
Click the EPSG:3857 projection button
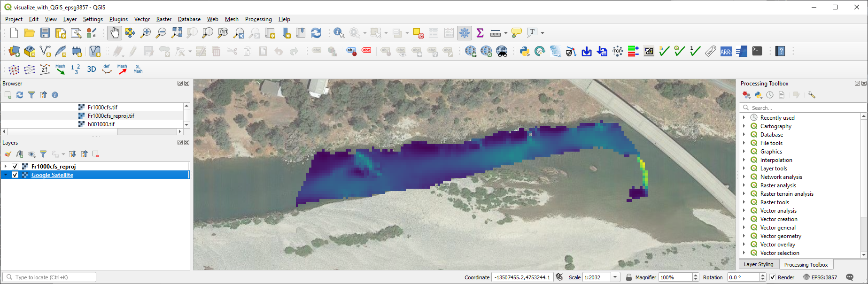point(820,277)
